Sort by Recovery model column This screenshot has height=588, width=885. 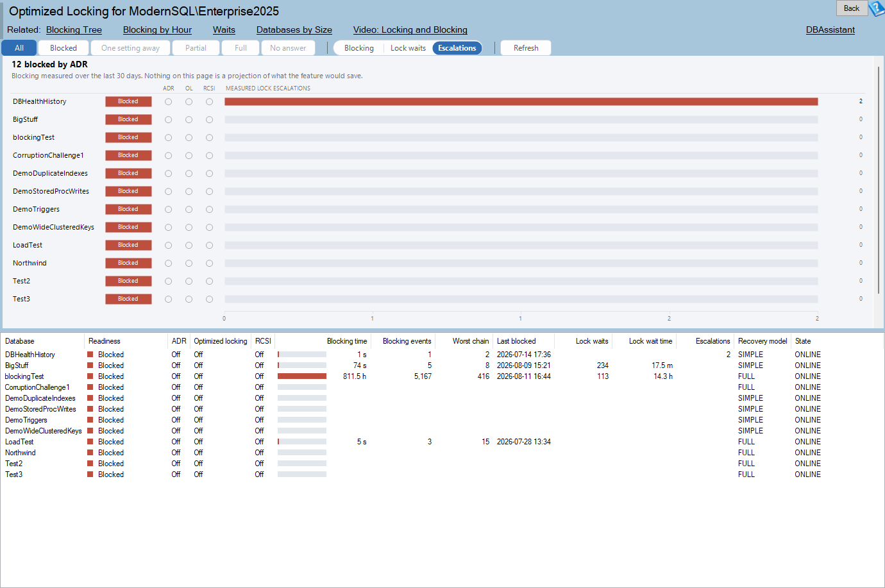[763, 341]
